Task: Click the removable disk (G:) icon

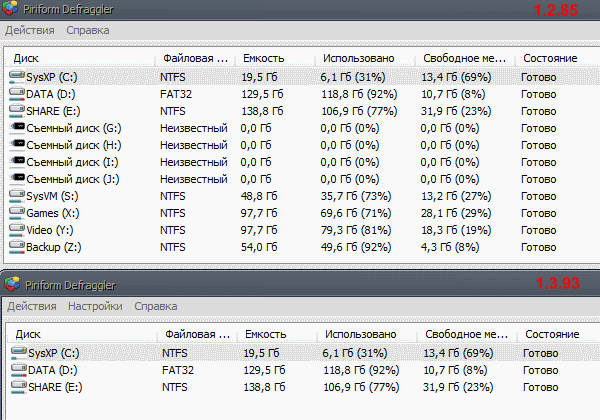Action: pyautogui.click(x=16, y=127)
